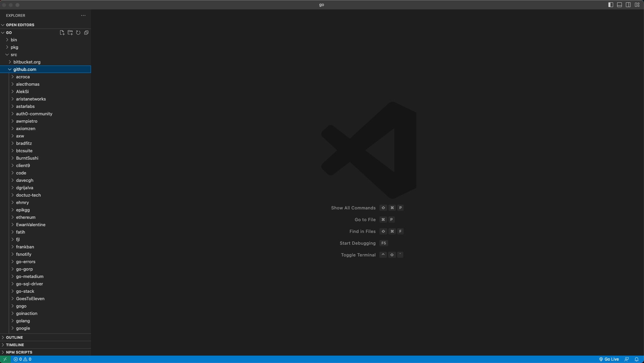Expand the alecthomas folder

pos(45,84)
